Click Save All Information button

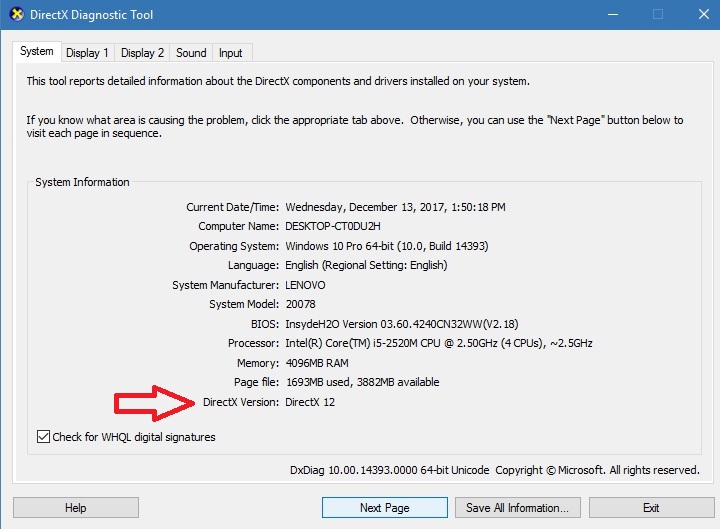[518, 508]
